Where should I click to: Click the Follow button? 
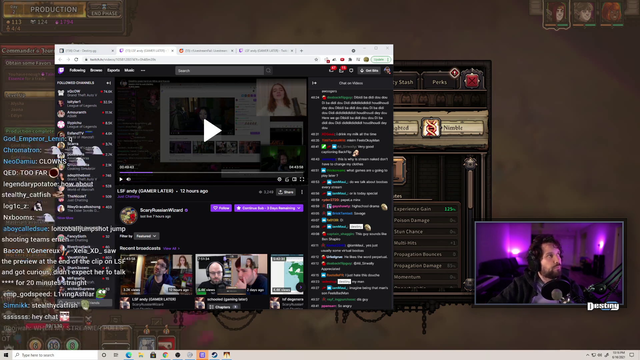(x=221, y=208)
